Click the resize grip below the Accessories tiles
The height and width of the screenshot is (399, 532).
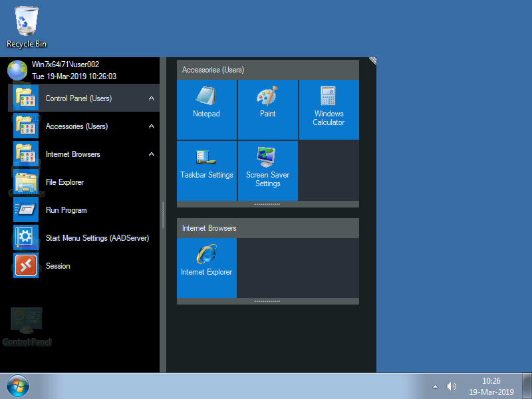click(x=267, y=204)
